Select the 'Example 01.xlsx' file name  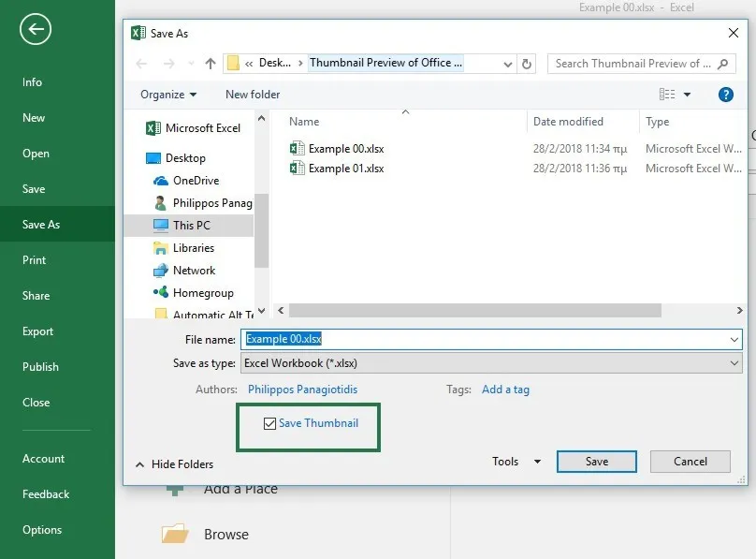[346, 169]
